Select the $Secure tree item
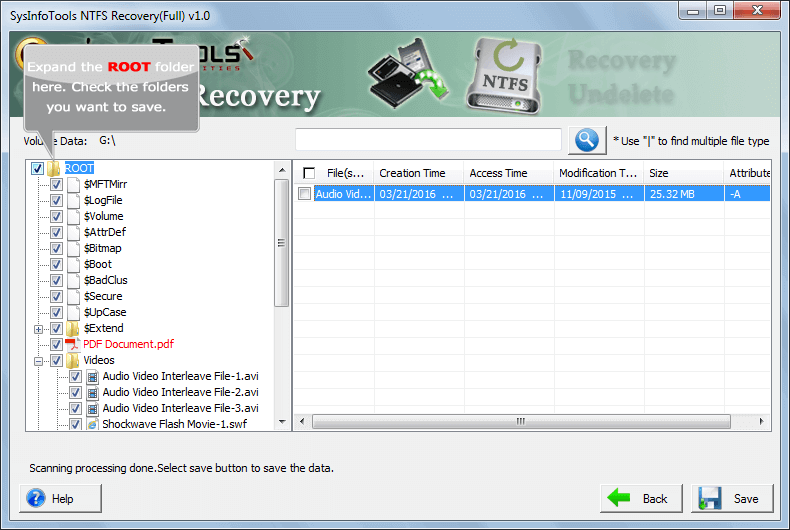This screenshot has height=530, width=790. (103, 296)
